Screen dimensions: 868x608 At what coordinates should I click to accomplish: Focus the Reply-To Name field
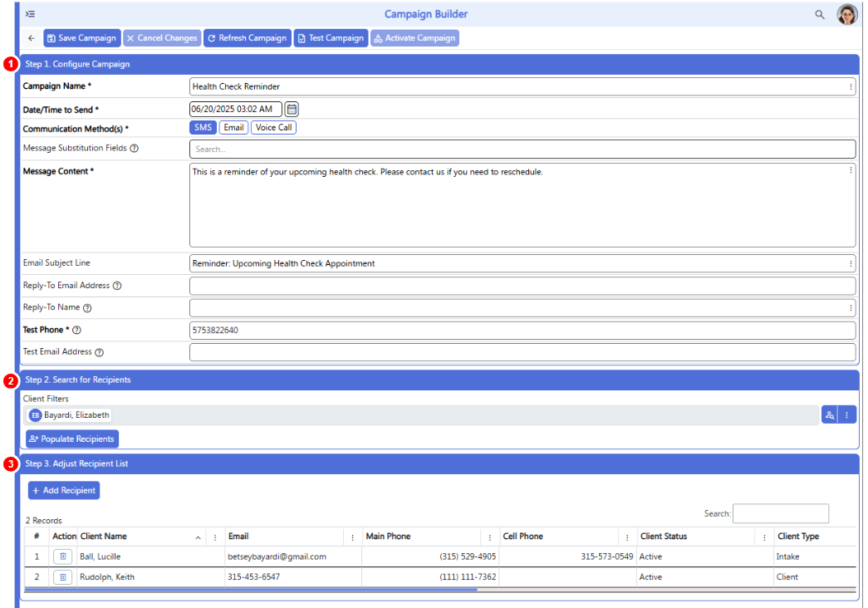(x=522, y=308)
